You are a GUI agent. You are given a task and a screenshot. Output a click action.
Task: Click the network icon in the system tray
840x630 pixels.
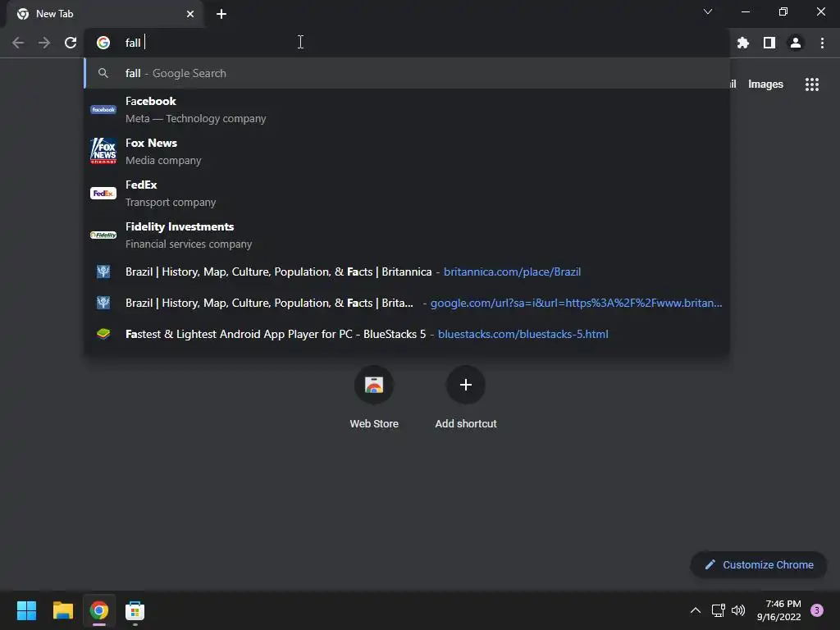[x=718, y=610]
